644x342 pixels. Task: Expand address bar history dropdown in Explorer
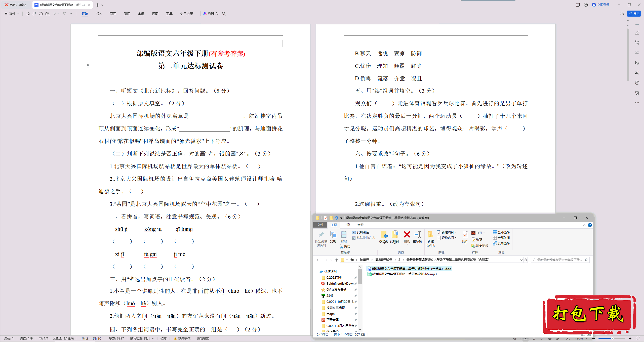[521, 260]
